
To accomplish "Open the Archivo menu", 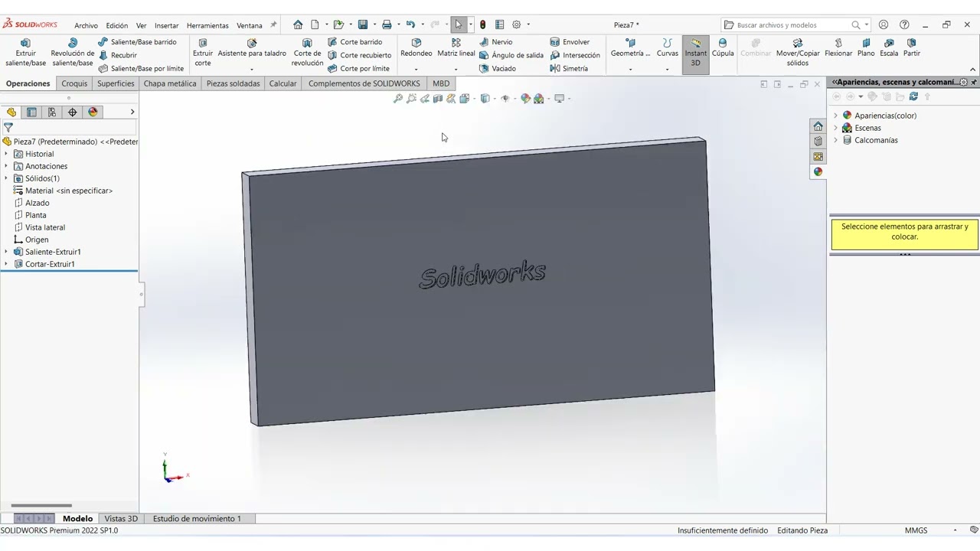I will 86,25.
